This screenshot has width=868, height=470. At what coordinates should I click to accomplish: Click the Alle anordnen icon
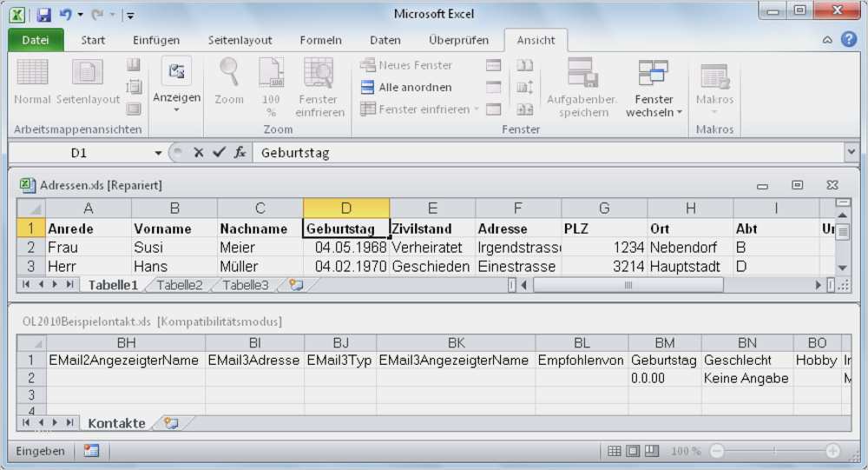367,87
